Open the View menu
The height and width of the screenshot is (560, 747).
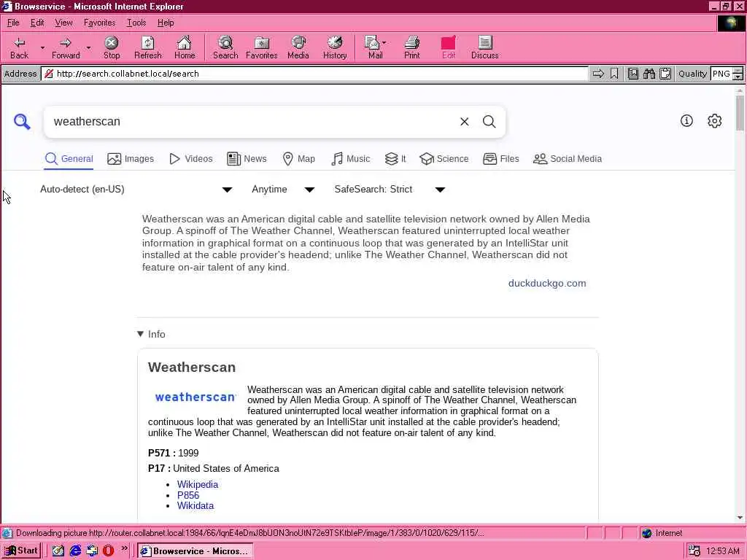(63, 23)
